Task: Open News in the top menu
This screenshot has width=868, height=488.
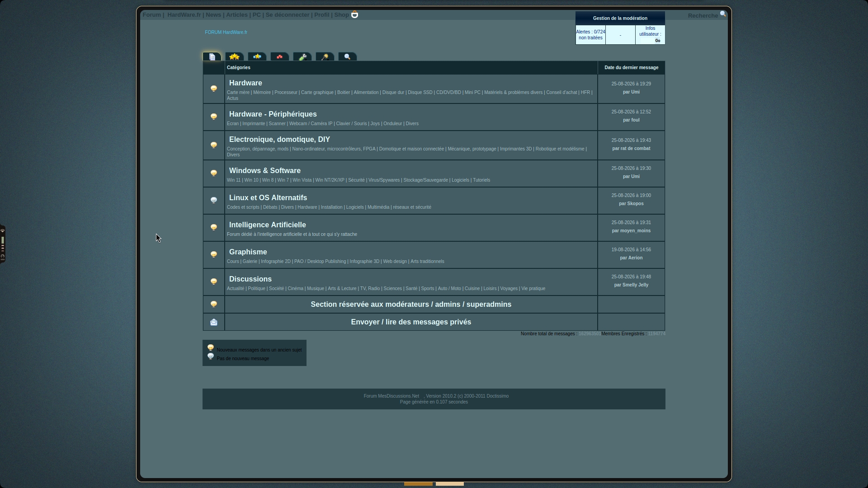Action: [x=213, y=15]
